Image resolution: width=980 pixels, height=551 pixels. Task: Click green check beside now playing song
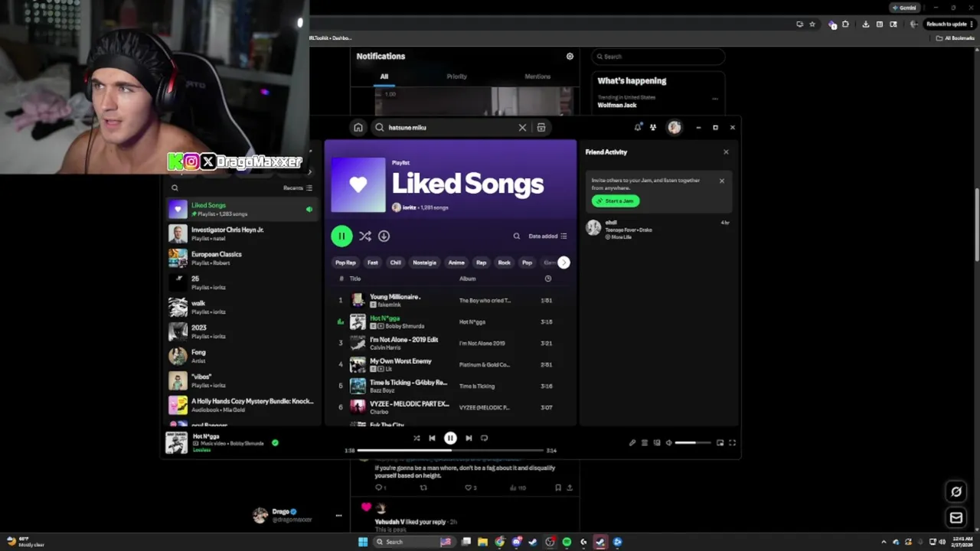coord(275,442)
